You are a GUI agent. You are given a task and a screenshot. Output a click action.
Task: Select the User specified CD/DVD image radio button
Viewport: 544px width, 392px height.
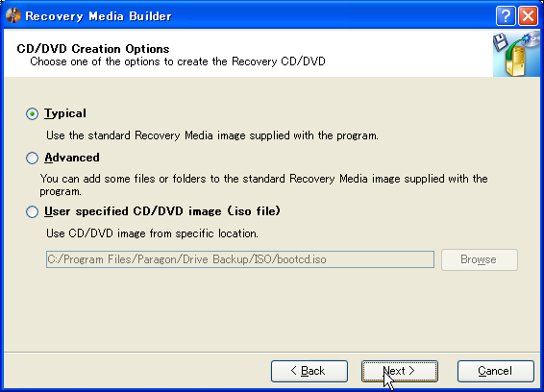click(32, 211)
